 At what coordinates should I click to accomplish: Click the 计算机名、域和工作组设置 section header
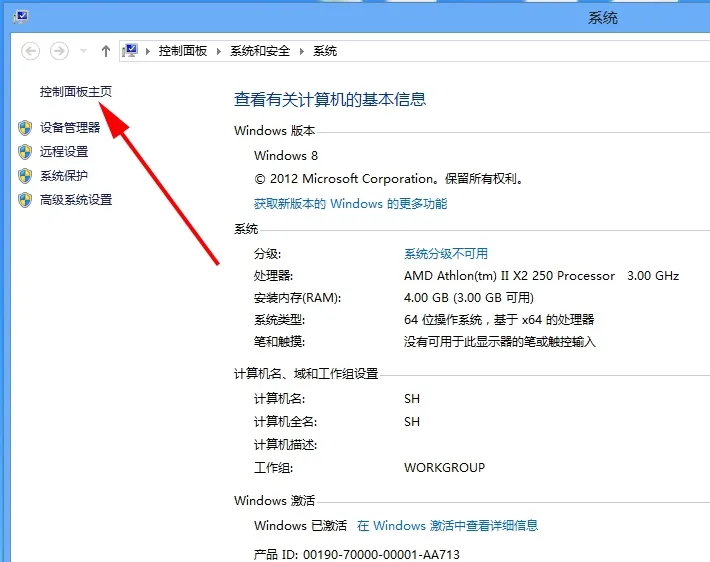pyautogui.click(x=306, y=374)
